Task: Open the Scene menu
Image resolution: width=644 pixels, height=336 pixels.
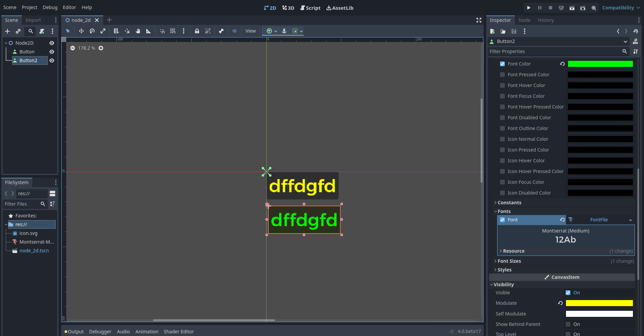Action: pos(10,7)
